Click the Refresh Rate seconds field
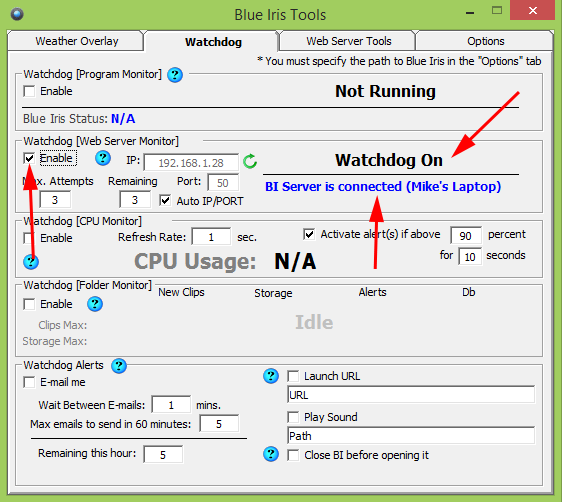The height and width of the screenshot is (502, 562). tap(211, 237)
